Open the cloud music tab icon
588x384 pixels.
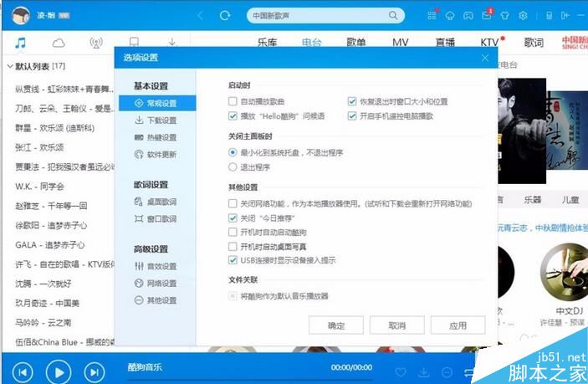point(59,43)
